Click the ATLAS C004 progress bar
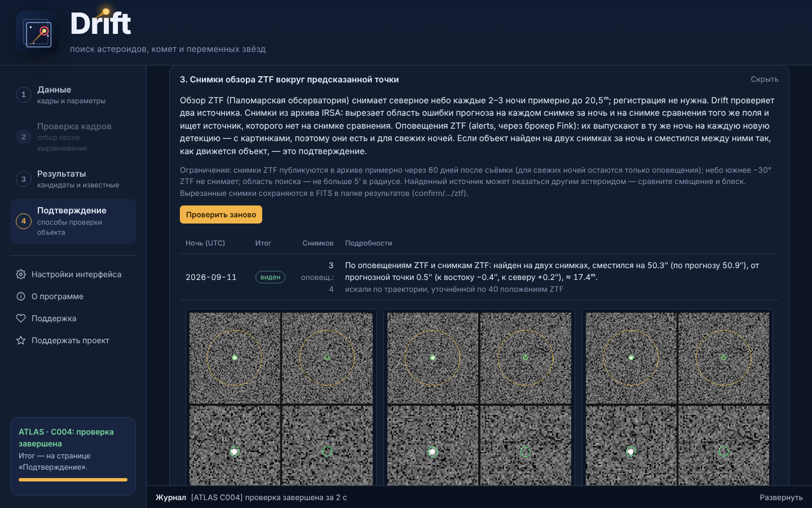This screenshot has width=812, height=508. coord(73,480)
